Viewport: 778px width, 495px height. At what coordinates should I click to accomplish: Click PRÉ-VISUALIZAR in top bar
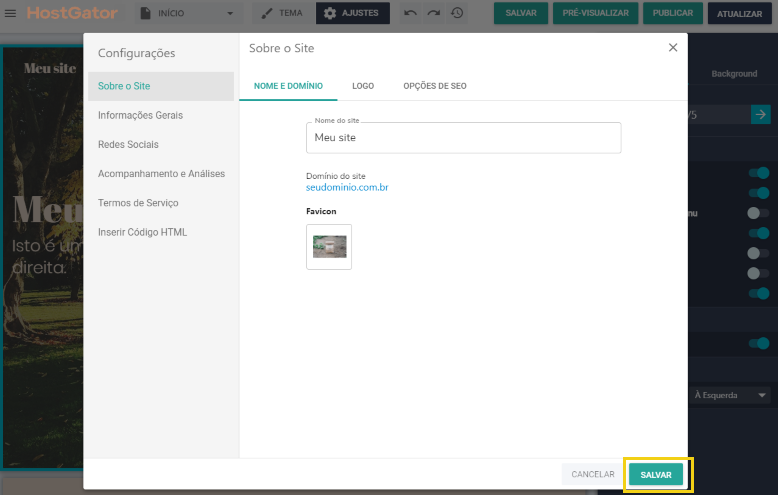(595, 13)
